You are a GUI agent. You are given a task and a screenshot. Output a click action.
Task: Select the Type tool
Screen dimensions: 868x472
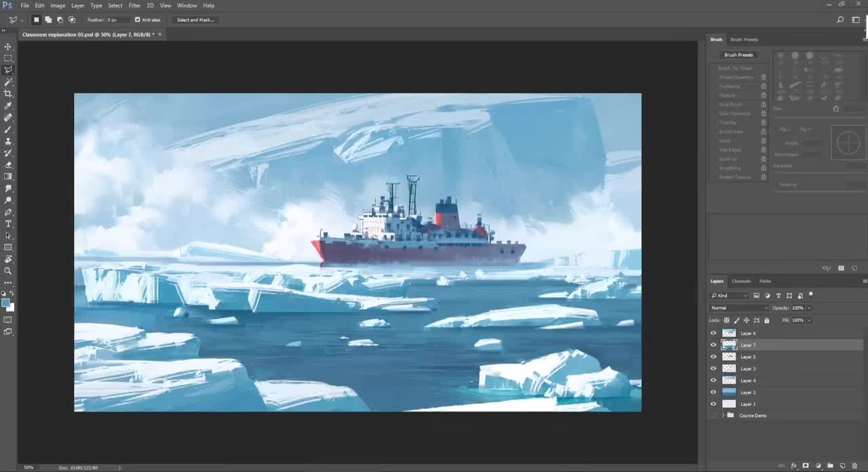(8, 224)
